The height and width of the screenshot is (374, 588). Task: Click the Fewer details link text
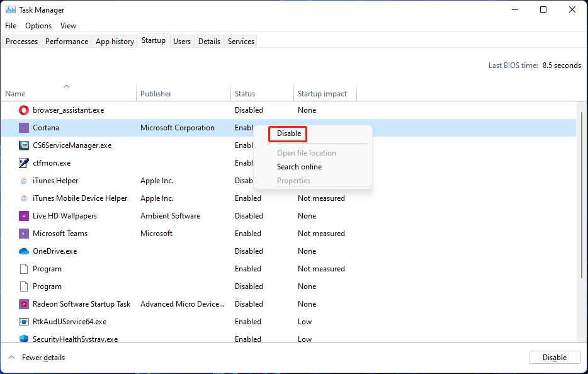pos(43,358)
